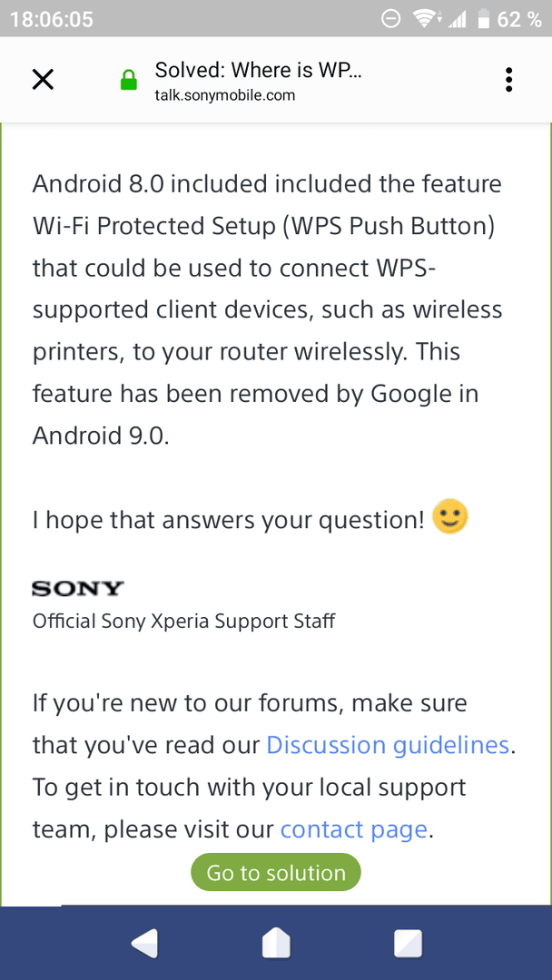552x980 pixels.
Task: Tap the cellular signal strength icon
Action: coord(457,19)
